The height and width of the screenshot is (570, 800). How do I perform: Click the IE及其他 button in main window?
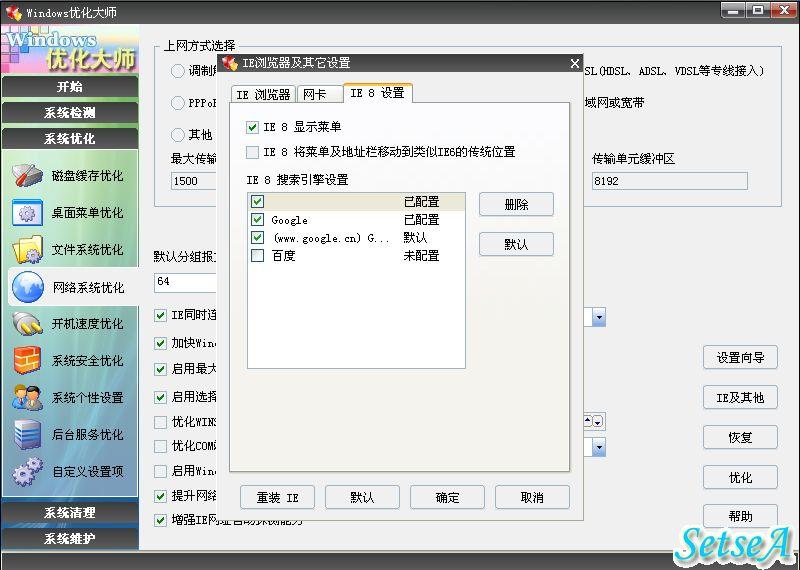[x=740, y=398]
